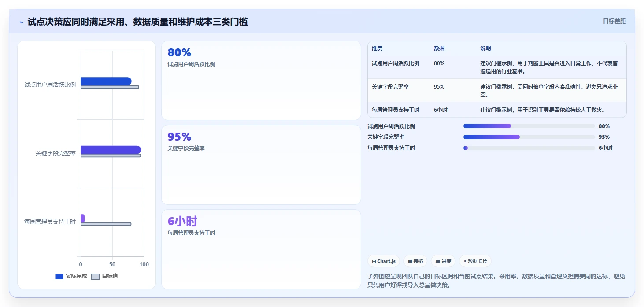Click 6小时 at the end of progress row

605,148
